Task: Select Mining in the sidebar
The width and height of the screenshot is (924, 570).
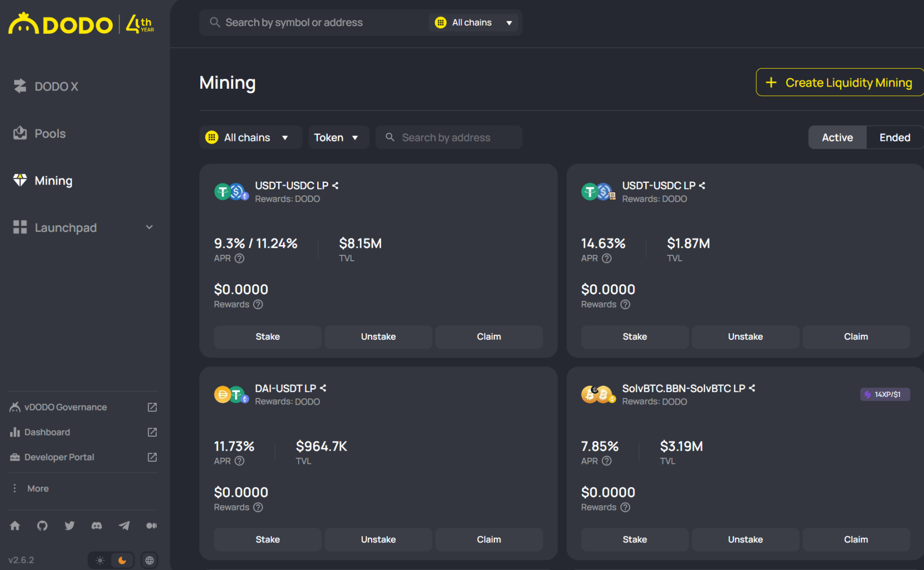Action: tap(42, 180)
